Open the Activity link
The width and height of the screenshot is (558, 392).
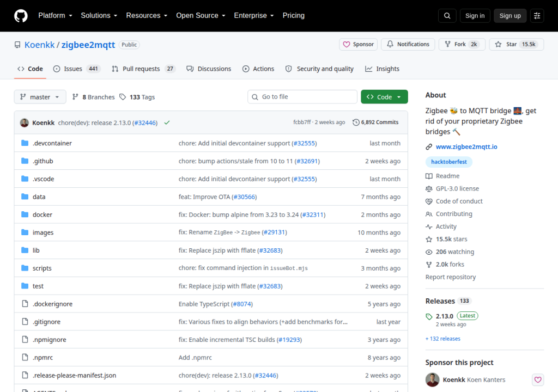pyautogui.click(x=441, y=226)
